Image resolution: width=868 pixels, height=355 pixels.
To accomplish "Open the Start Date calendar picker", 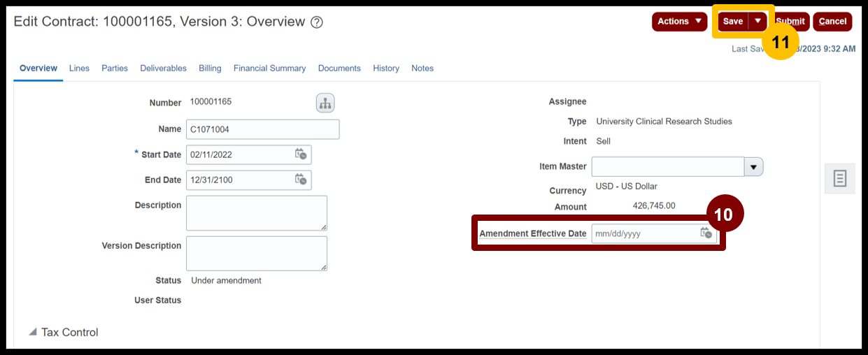I will pos(301,154).
